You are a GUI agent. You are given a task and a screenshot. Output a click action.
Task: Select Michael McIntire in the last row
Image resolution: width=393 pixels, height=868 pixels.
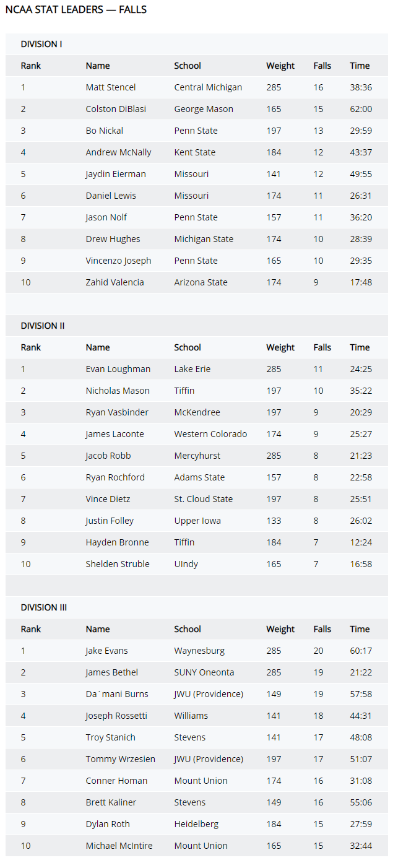119,846
